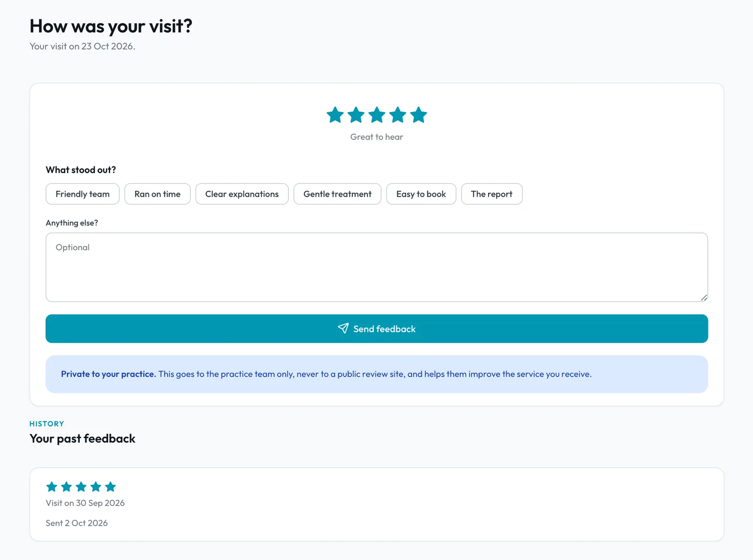
Task: Select the Ran on time chip
Action: 157,194
